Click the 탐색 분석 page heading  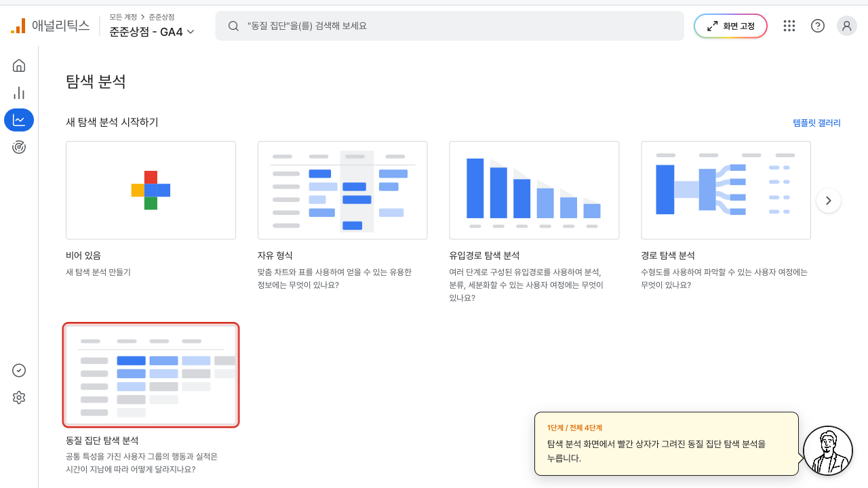(96, 82)
